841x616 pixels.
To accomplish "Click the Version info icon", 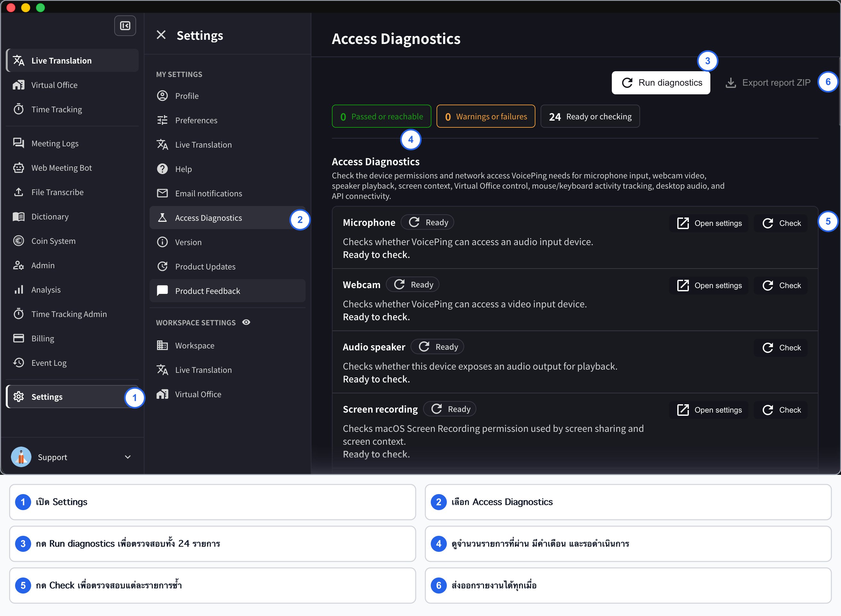I will [x=162, y=242].
